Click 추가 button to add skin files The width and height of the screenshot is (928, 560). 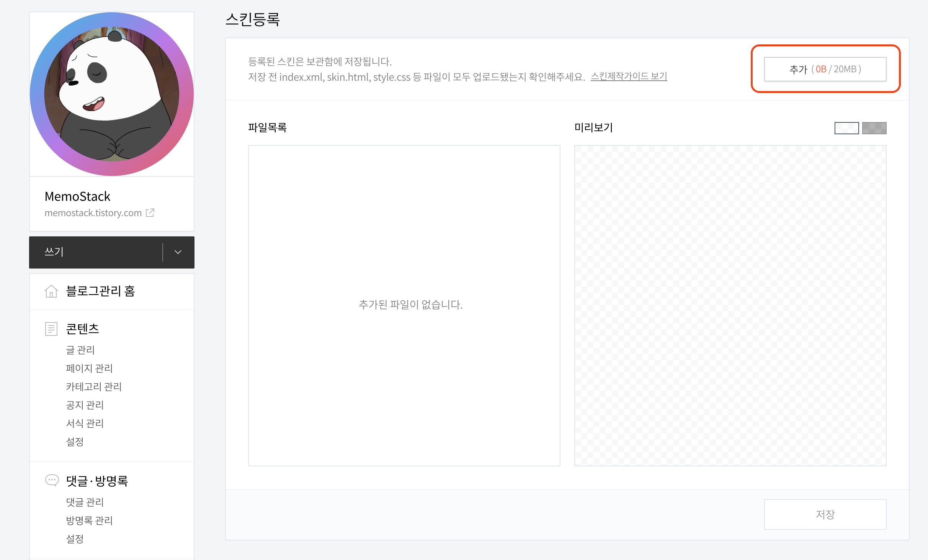click(x=825, y=69)
